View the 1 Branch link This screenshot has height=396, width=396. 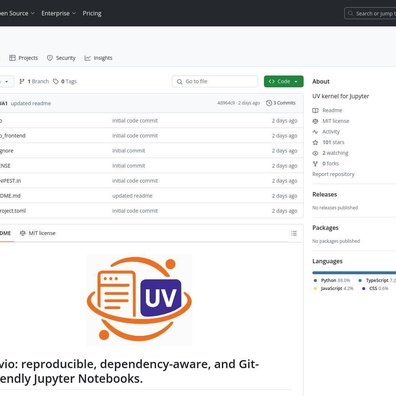34,81
